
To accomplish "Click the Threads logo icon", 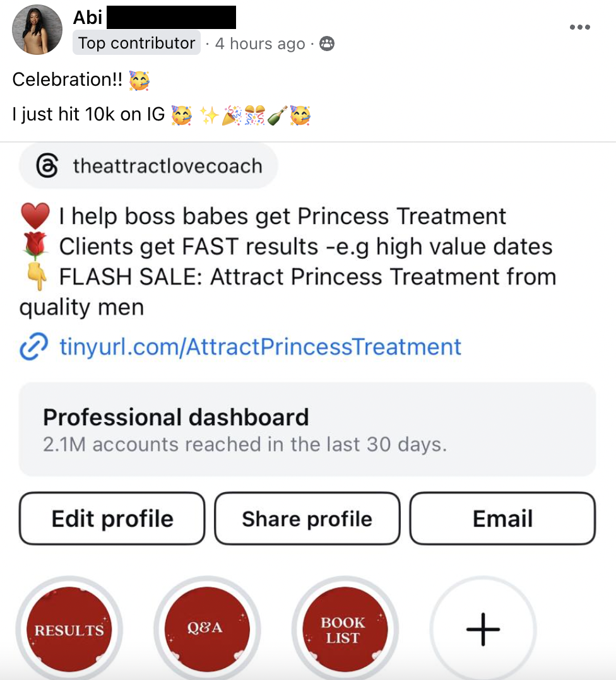I will click(47, 167).
